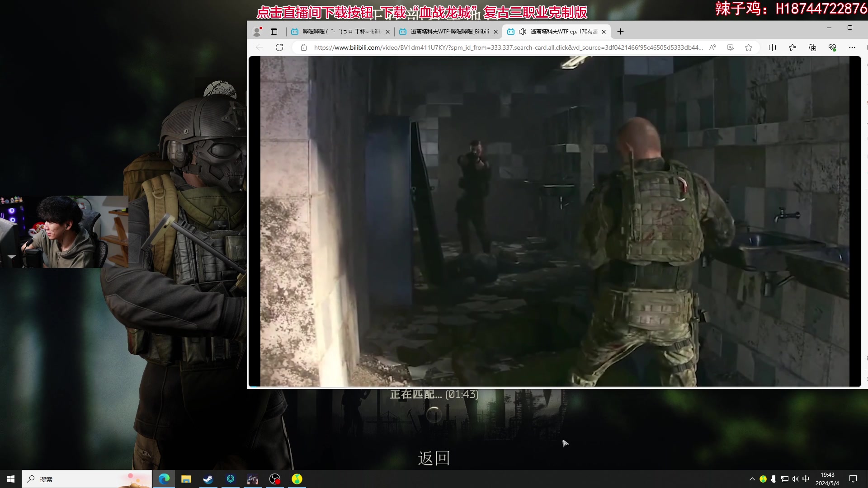This screenshot has width=868, height=488.
Task: Click the bilibili URL address bar
Action: tap(508, 47)
